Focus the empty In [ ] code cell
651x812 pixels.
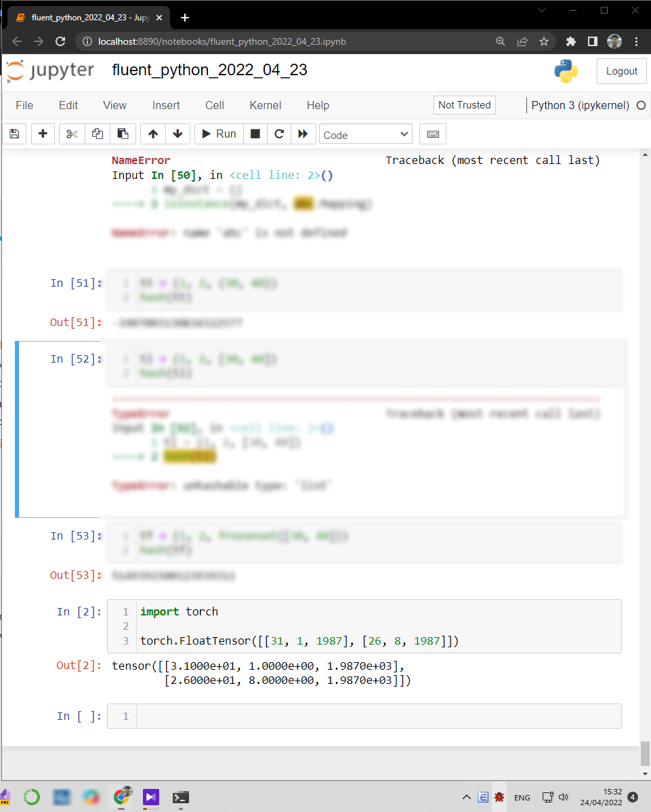pyautogui.click(x=378, y=716)
